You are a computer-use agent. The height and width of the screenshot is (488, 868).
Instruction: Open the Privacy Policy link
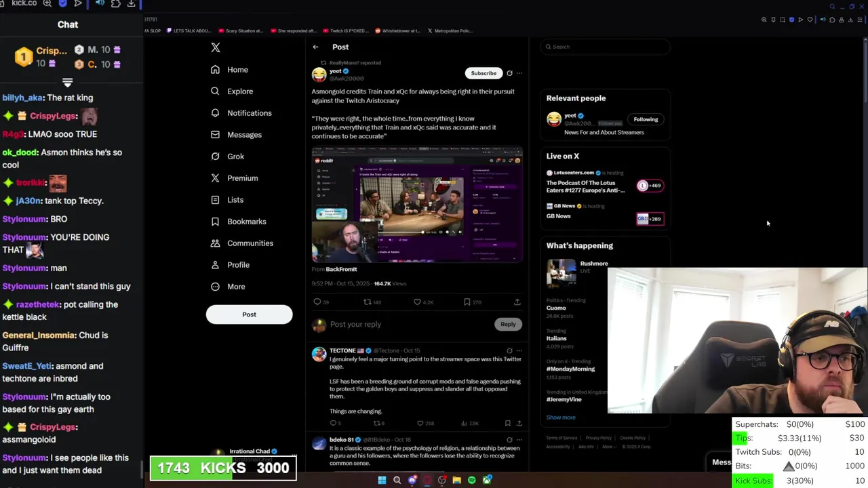(599, 438)
